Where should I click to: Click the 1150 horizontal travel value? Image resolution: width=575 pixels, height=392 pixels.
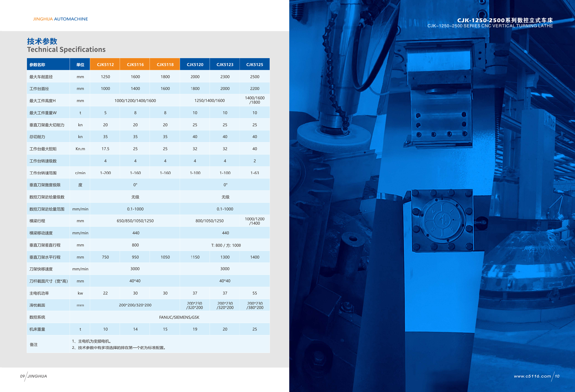[195, 257]
